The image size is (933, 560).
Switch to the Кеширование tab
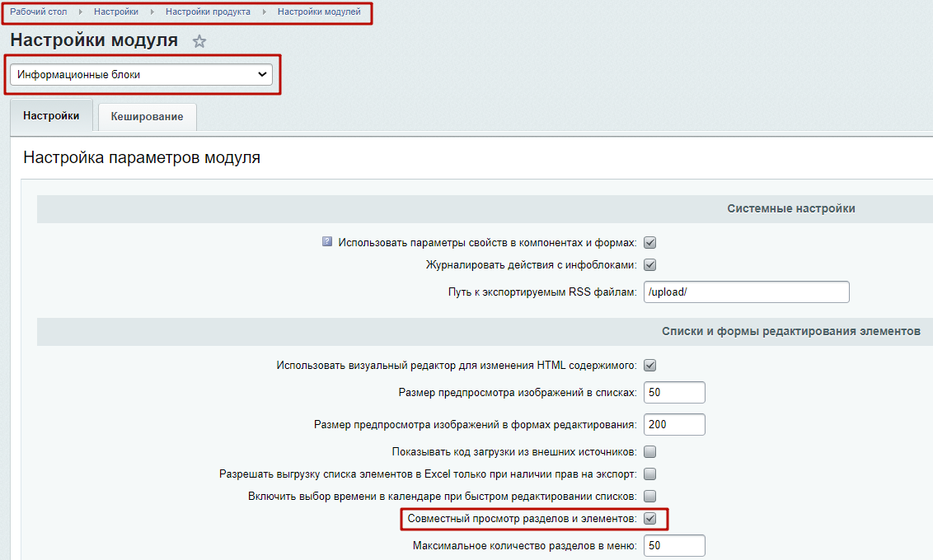point(147,117)
